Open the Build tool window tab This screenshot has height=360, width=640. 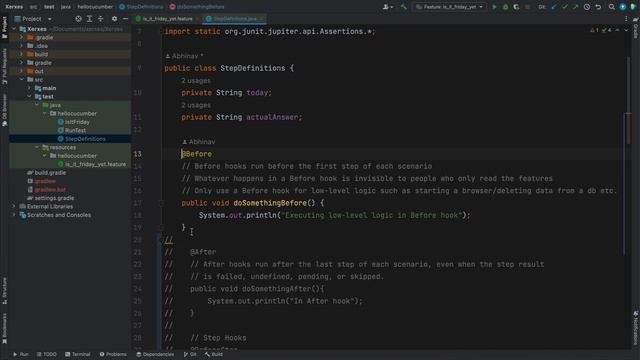tap(214, 354)
